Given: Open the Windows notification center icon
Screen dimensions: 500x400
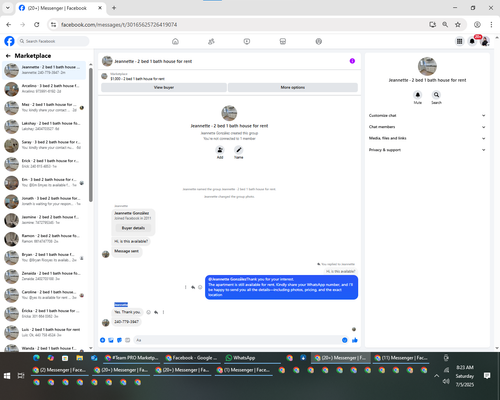Looking at the screenshot, I should (487, 376).
